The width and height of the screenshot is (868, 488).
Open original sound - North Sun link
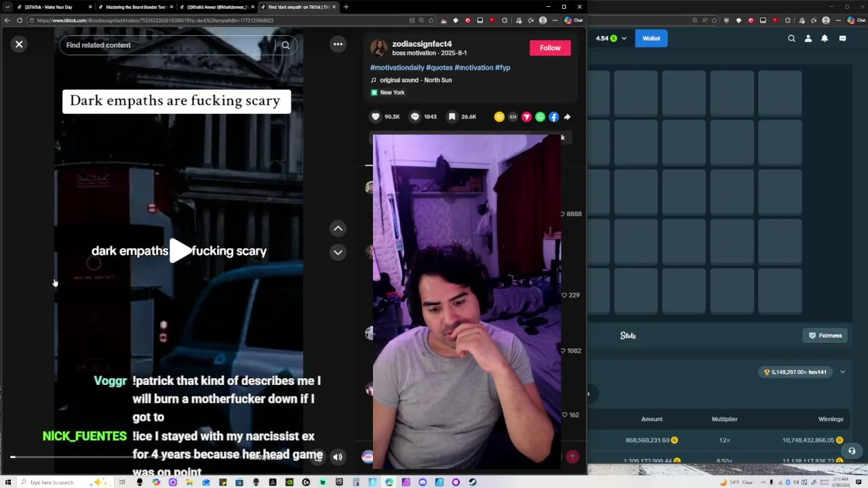click(x=416, y=80)
